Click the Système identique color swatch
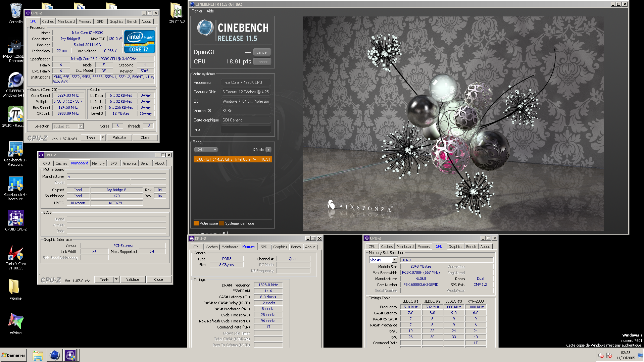The image size is (644, 362). (x=221, y=223)
